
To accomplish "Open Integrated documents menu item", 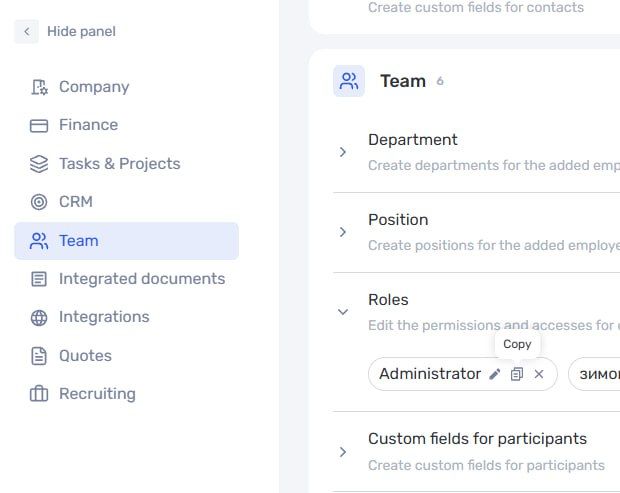I will coord(127,279).
